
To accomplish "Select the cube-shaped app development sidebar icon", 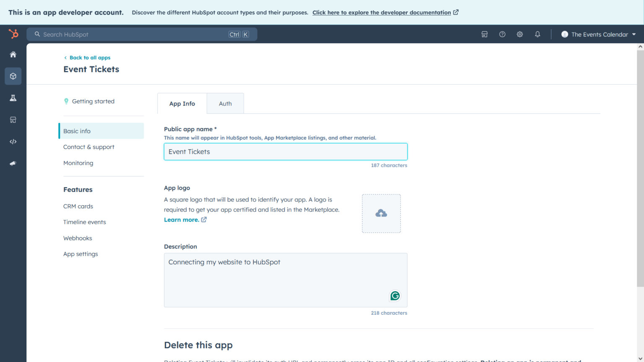I will (x=13, y=76).
